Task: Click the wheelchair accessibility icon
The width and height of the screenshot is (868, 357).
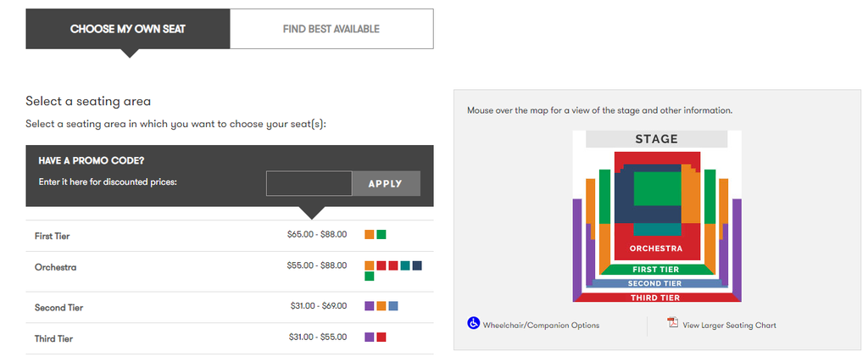Action: pos(473,323)
